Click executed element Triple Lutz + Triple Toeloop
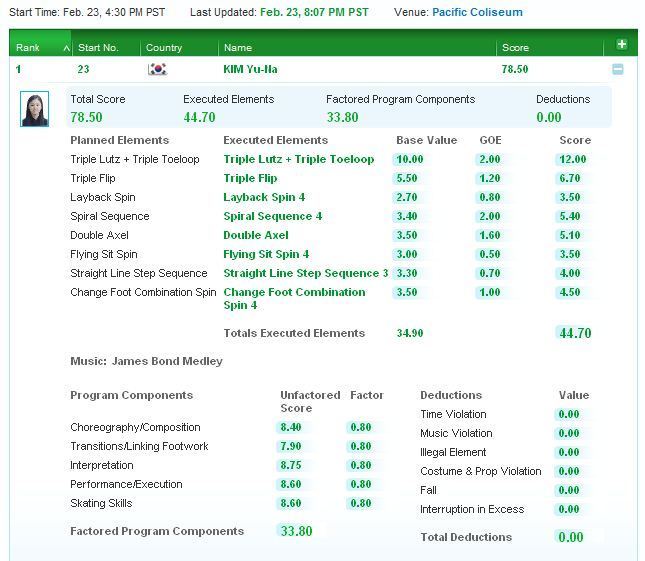 299,159
